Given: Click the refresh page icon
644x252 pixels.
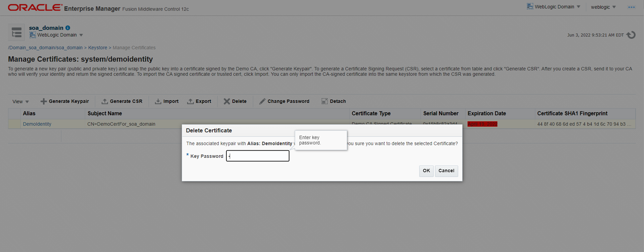Looking at the screenshot, I should click(x=631, y=35).
